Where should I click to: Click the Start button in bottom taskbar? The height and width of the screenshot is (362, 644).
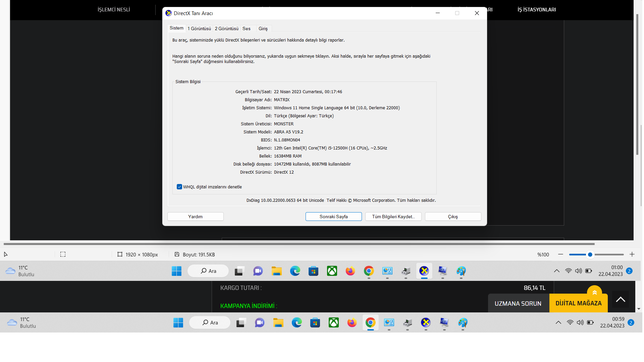pyautogui.click(x=178, y=322)
